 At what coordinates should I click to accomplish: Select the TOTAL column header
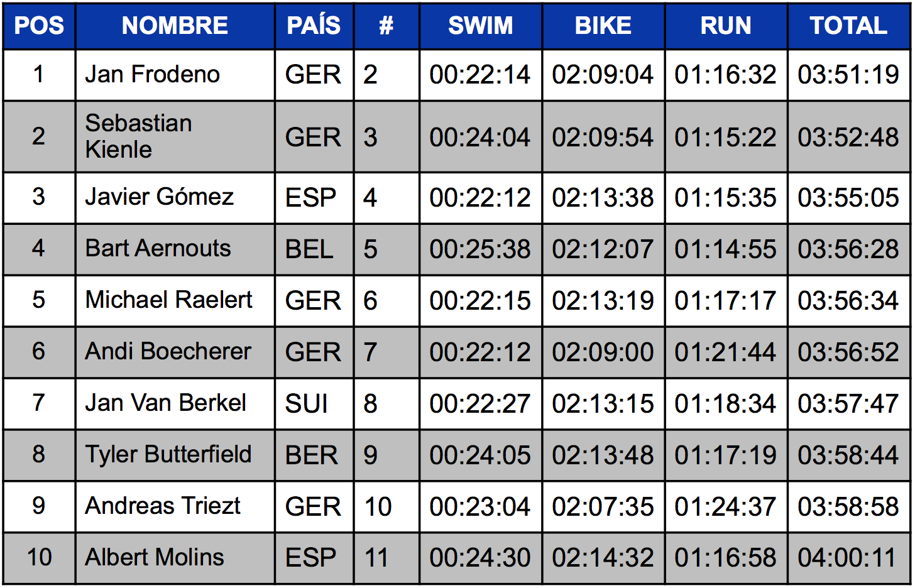tap(848, 26)
